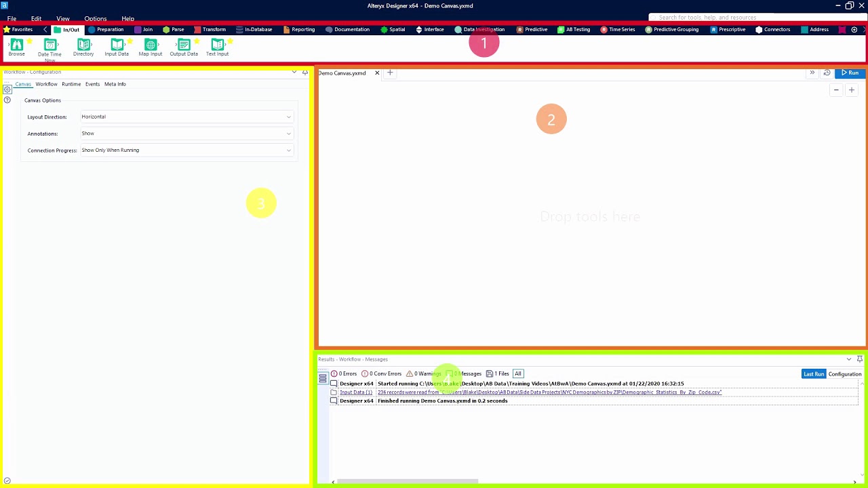Open the Reporting tool category
The height and width of the screenshot is (488, 868).
click(x=299, y=29)
